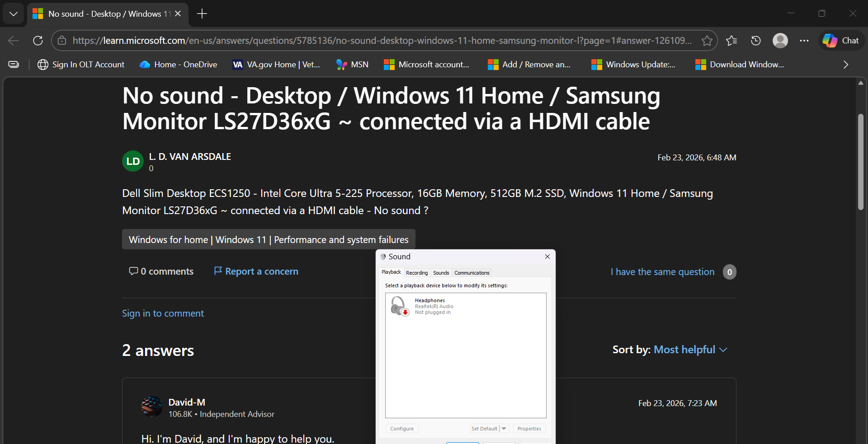The image size is (868, 444).
Task: Click I have the same question
Action: [663, 272]
